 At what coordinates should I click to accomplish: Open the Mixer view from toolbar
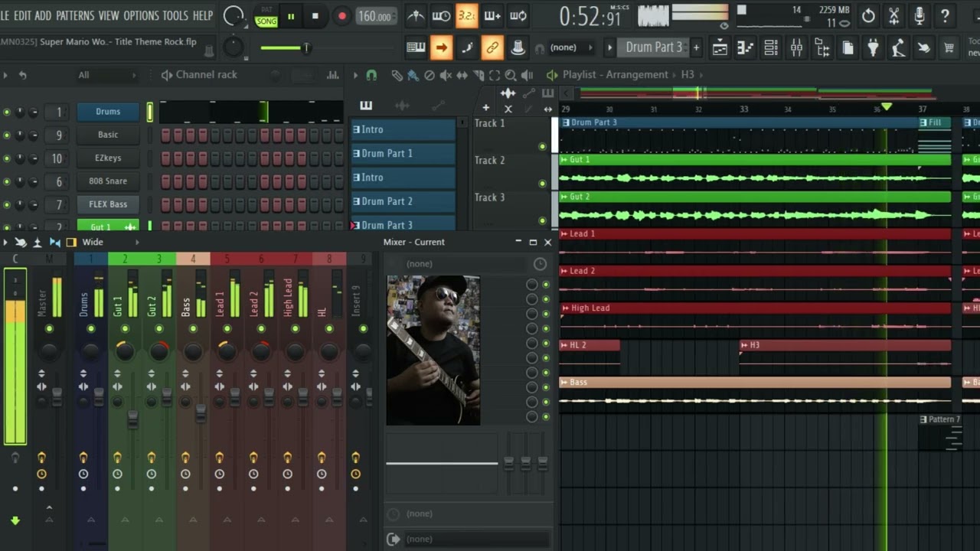pyautogui.click(x=796, y=48)
